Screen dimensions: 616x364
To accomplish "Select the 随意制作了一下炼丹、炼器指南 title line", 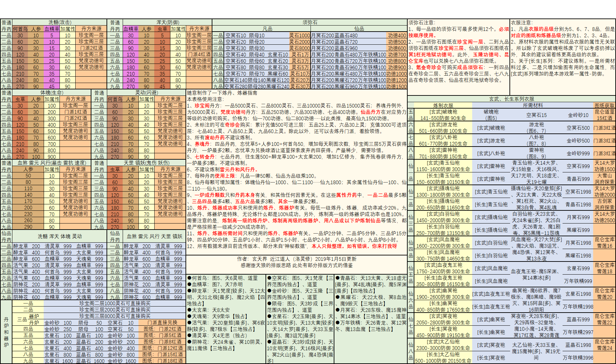I will (222, 93).
